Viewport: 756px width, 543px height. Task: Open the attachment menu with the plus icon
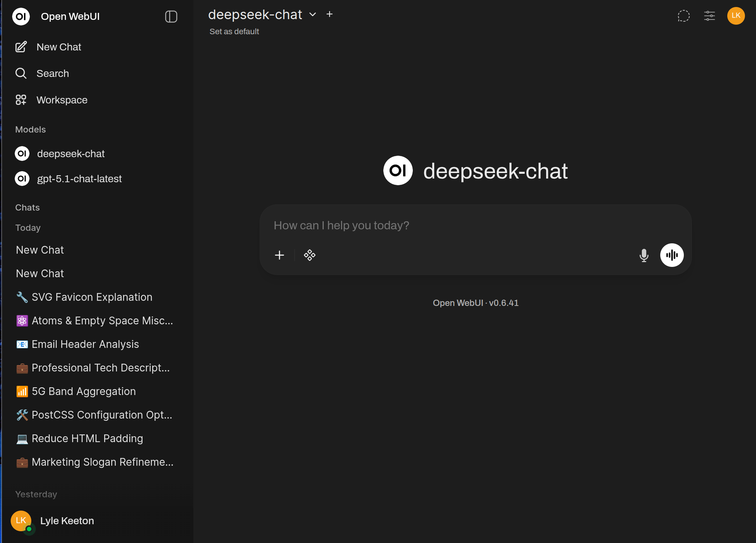click(279, 255)
